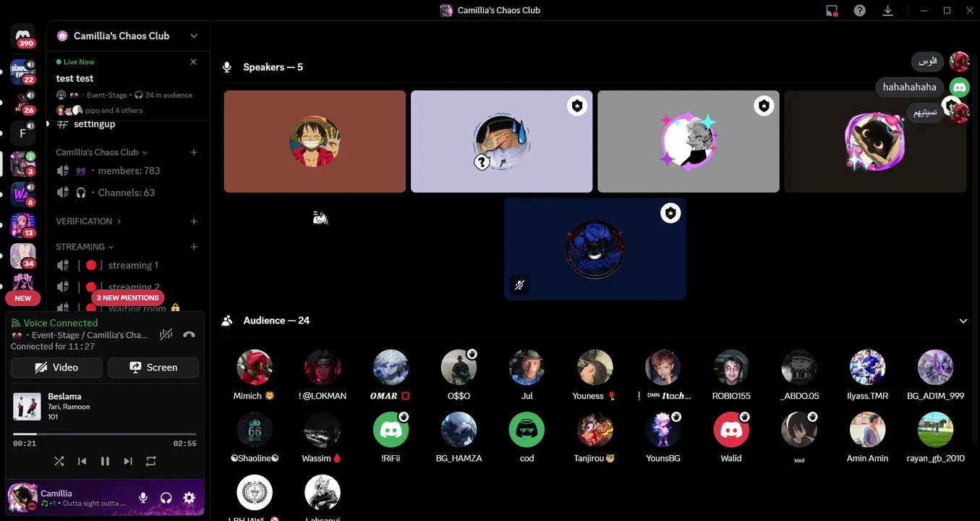
Task: Open the server icon with badge 26
Action: [x=22, y=103]
